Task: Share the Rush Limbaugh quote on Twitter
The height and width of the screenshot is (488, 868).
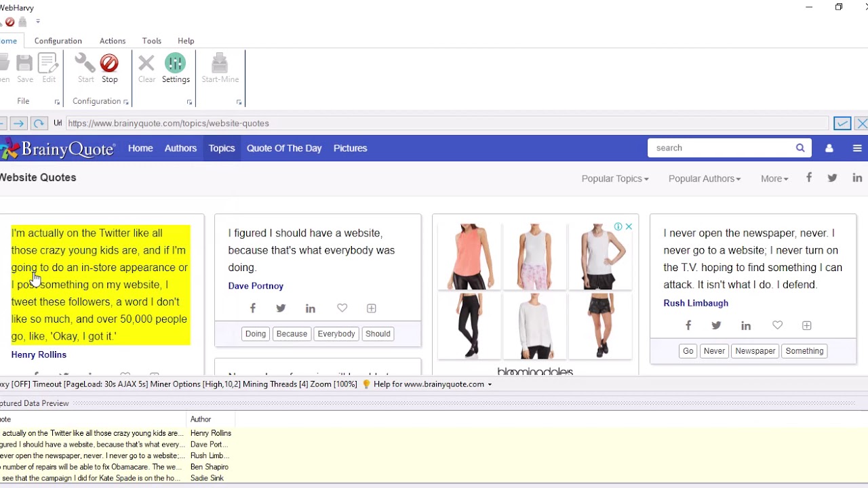Action: point(716,326)
